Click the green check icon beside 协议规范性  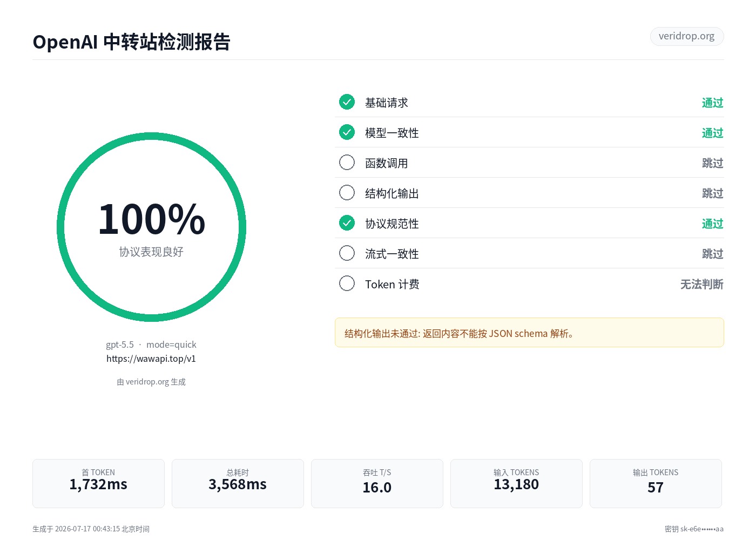(347, 222)
